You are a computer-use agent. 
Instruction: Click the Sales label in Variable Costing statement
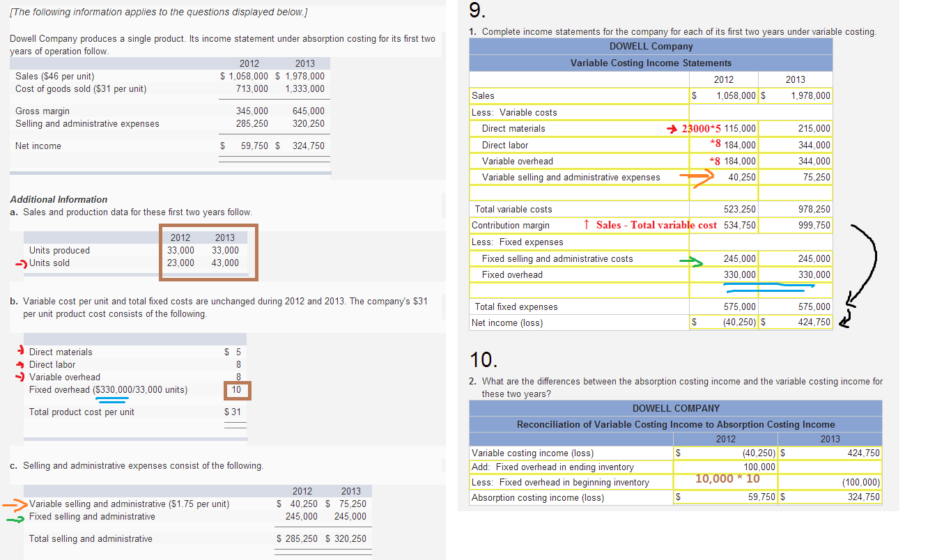coord(483,95)
